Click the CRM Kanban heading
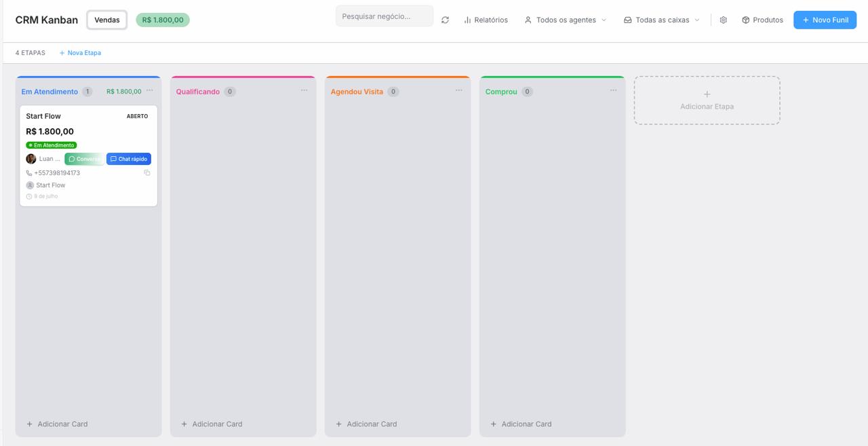Viewport: 868px width, 446px height. 47,20
